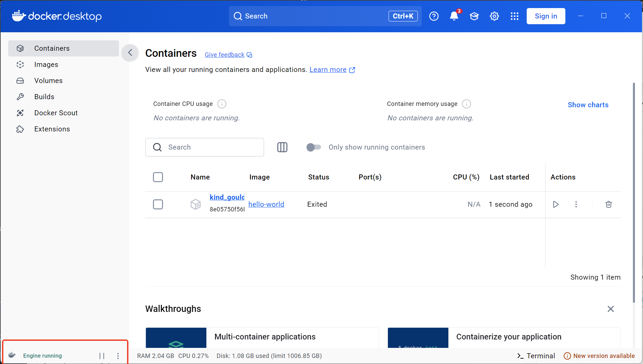Open the Help question mark icon
This screenshot has height=364, width=643.
point(434,16)
